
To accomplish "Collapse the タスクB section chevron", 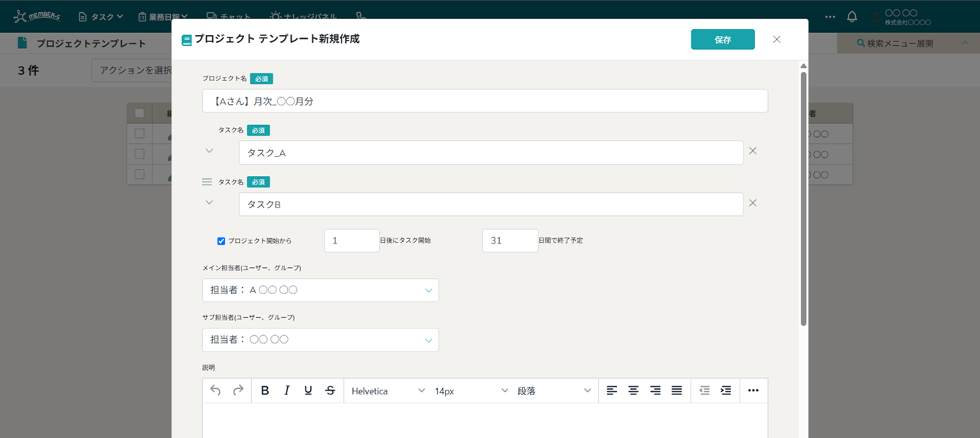I will point(209,203).
